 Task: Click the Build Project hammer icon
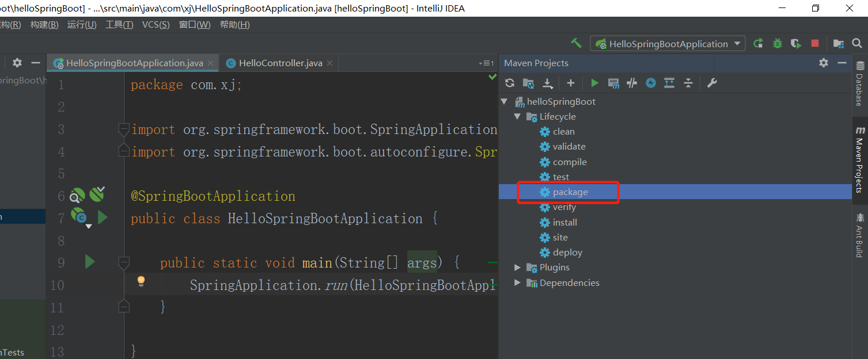(576, 44)
